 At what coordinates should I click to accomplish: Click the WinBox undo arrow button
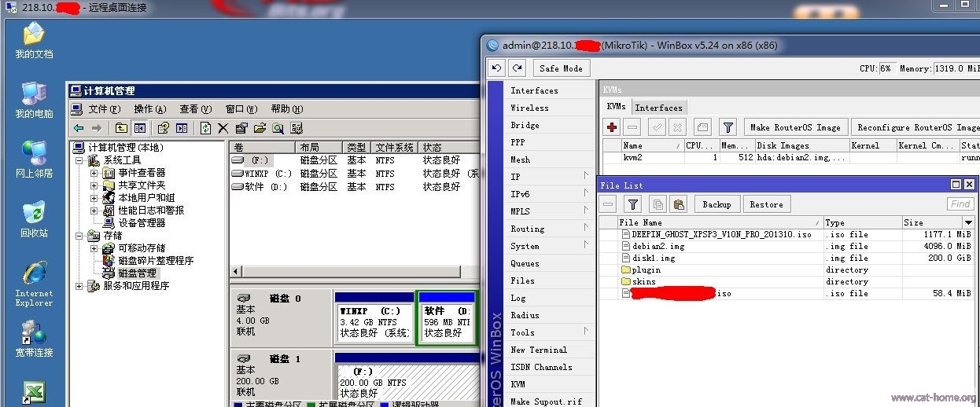[496, 68]
